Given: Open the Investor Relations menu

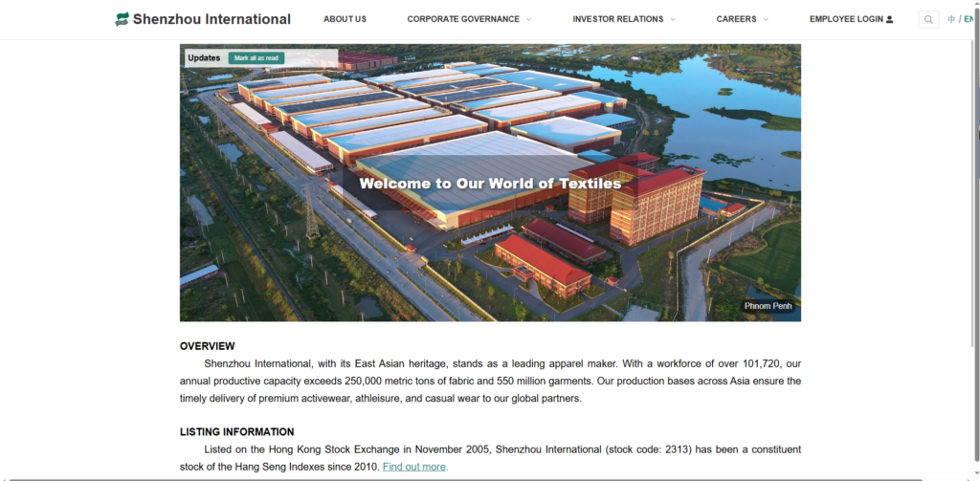Looking at the screenshot, I should coord(618,19).
